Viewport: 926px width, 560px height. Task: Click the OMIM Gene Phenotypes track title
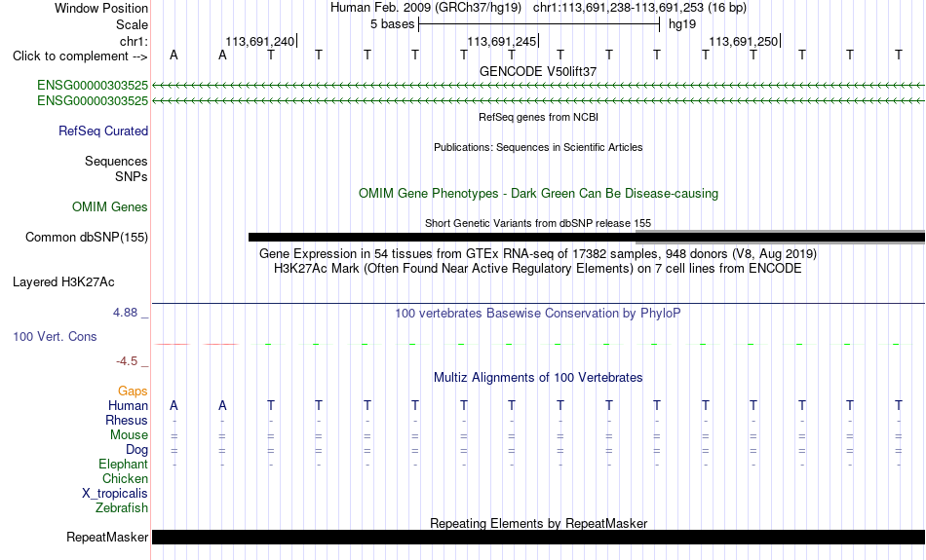(x=538, y=194)
